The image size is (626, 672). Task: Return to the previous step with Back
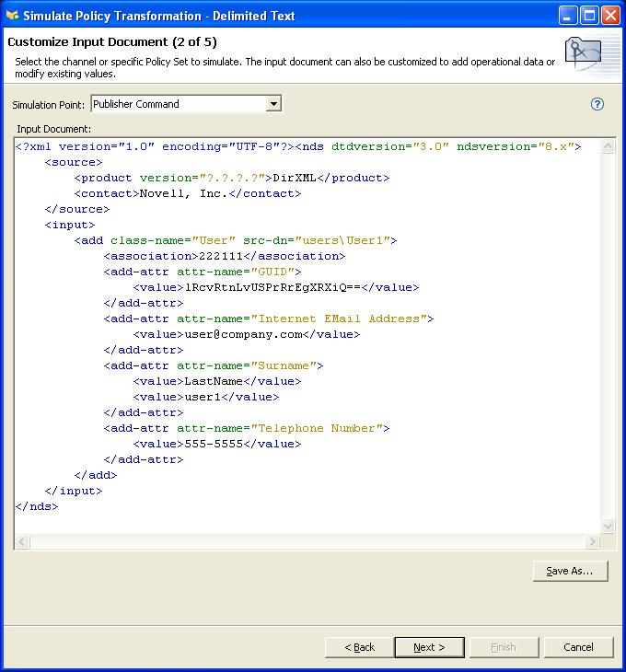tap(359, 647)
